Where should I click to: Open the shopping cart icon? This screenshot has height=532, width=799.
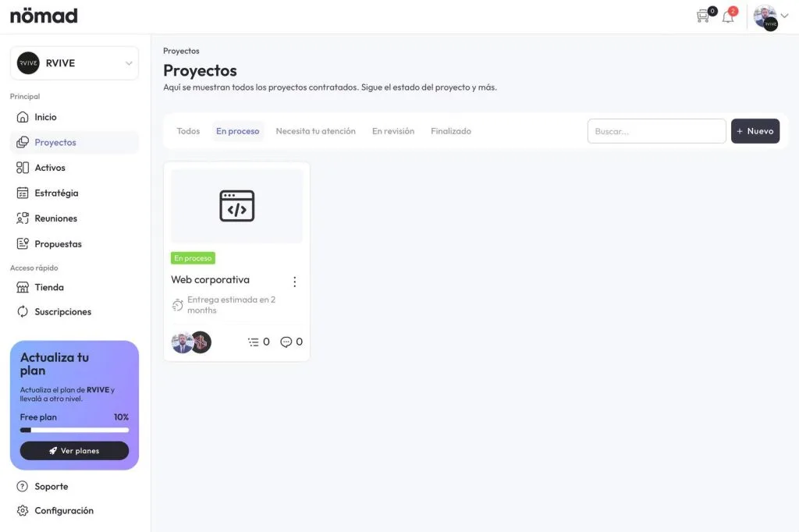point(703,16)
